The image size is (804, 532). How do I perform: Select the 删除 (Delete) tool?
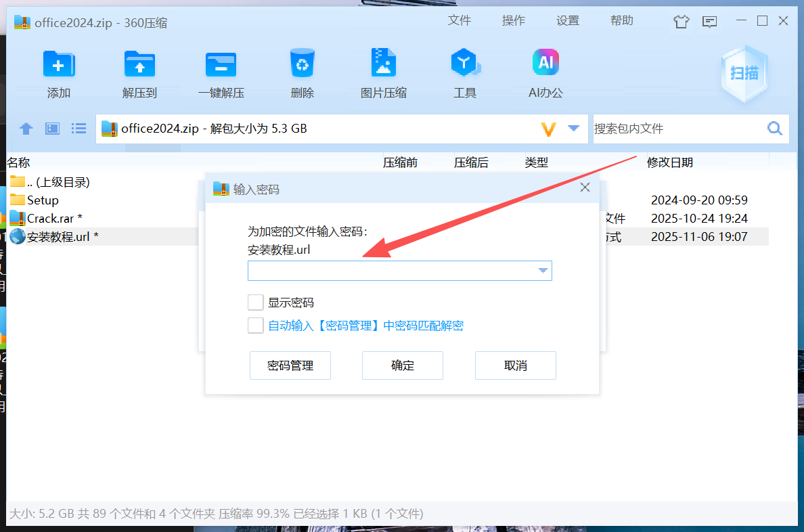[x=302, y=72]
